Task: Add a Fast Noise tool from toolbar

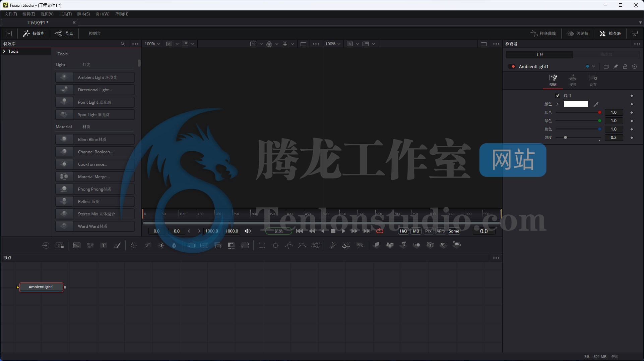Action: (x=90, y=245)
